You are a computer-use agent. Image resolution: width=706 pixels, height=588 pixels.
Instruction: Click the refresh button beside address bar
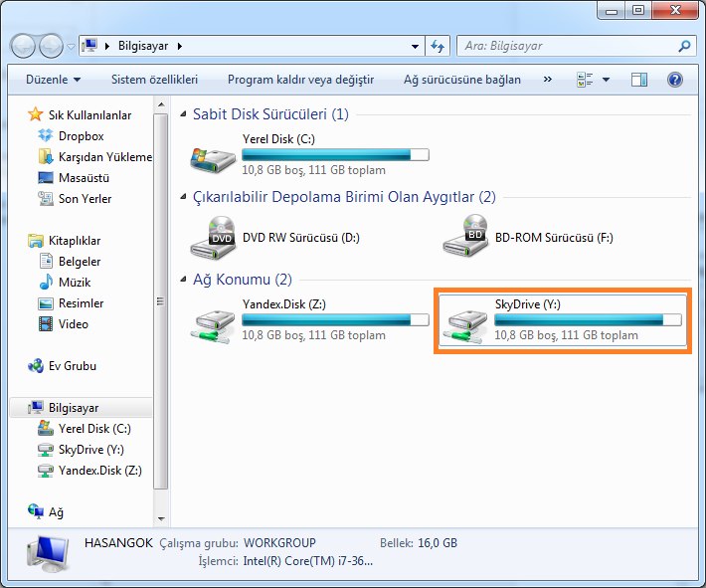click(x=438, y=46)
